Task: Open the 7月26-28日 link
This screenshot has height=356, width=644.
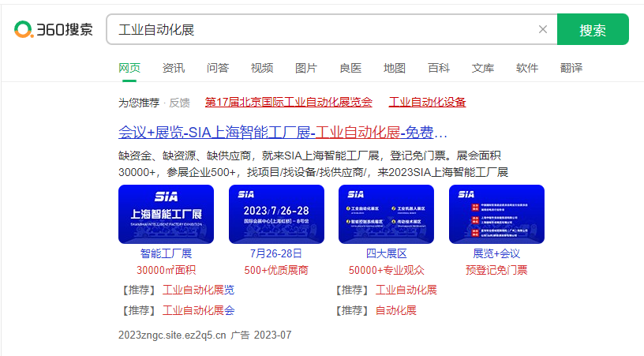Action: pos(276,253)
